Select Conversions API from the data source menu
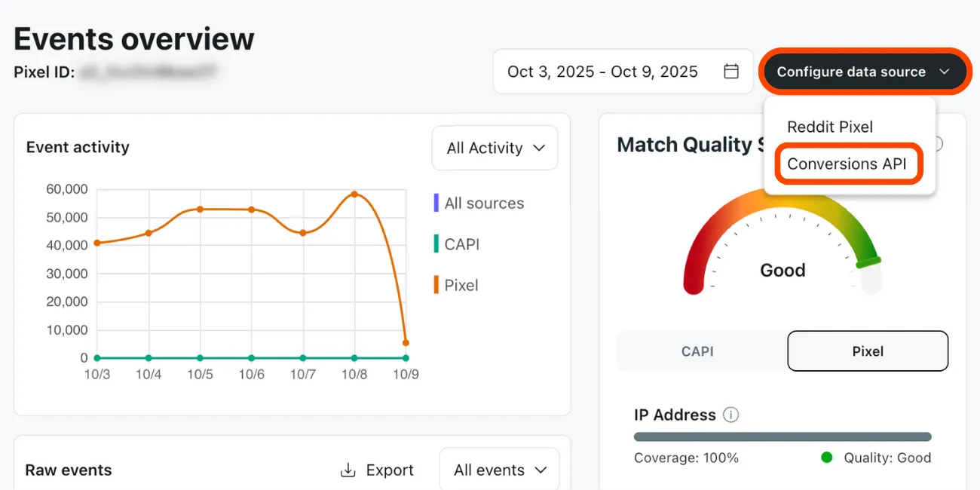Screen dimensions: 980x490 (848, 164)
